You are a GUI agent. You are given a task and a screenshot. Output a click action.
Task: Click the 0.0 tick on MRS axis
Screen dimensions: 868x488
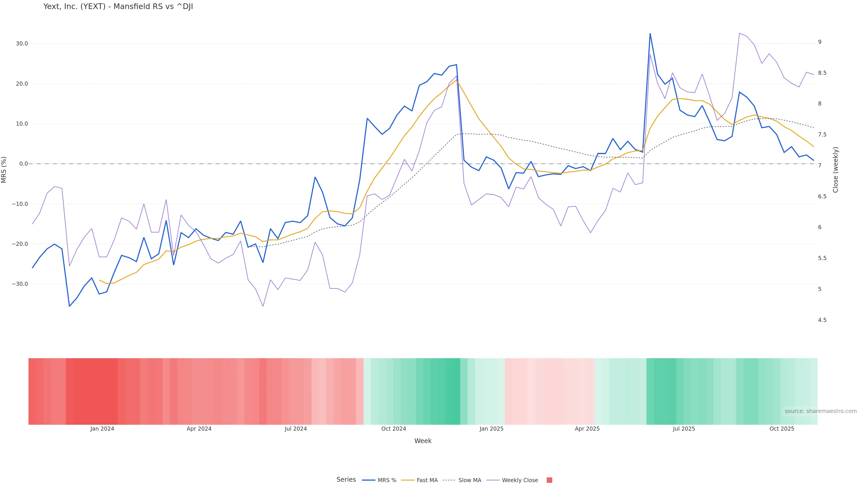click(24, 164)
